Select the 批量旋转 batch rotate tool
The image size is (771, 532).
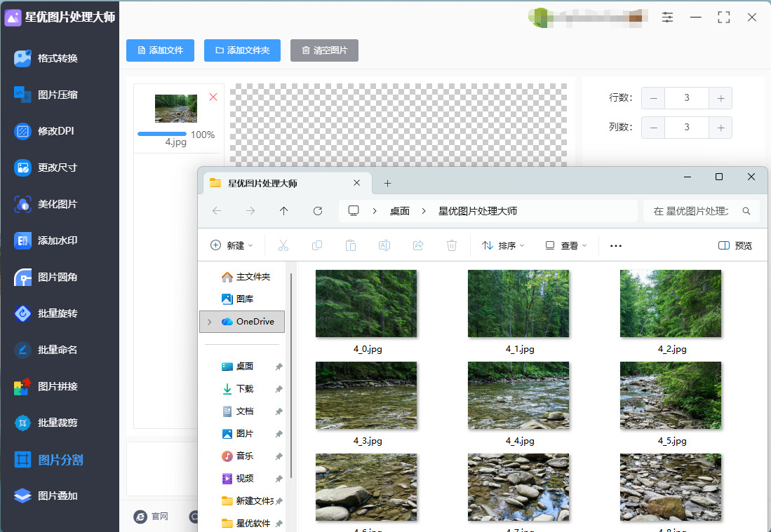click(57, 313)
